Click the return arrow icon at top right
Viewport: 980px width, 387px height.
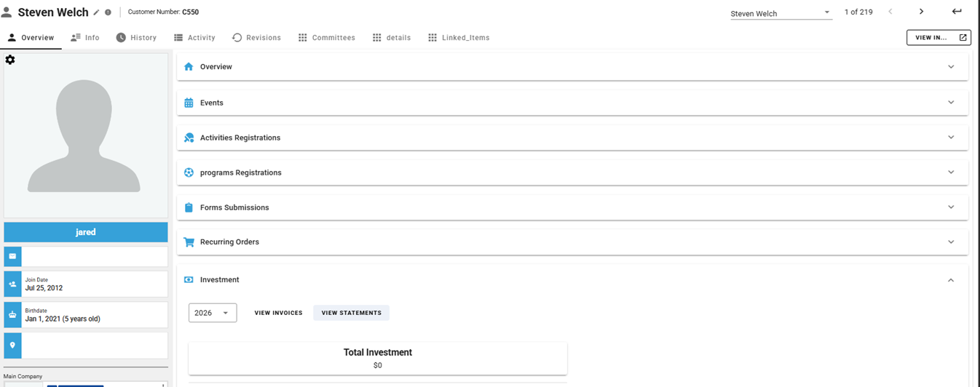(x=957, y=12)
